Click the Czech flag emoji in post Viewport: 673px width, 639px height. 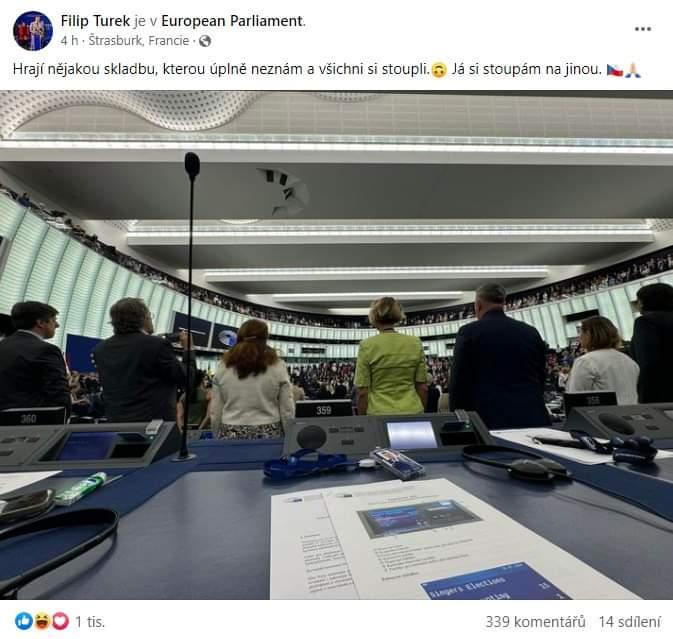pos(615,70)
